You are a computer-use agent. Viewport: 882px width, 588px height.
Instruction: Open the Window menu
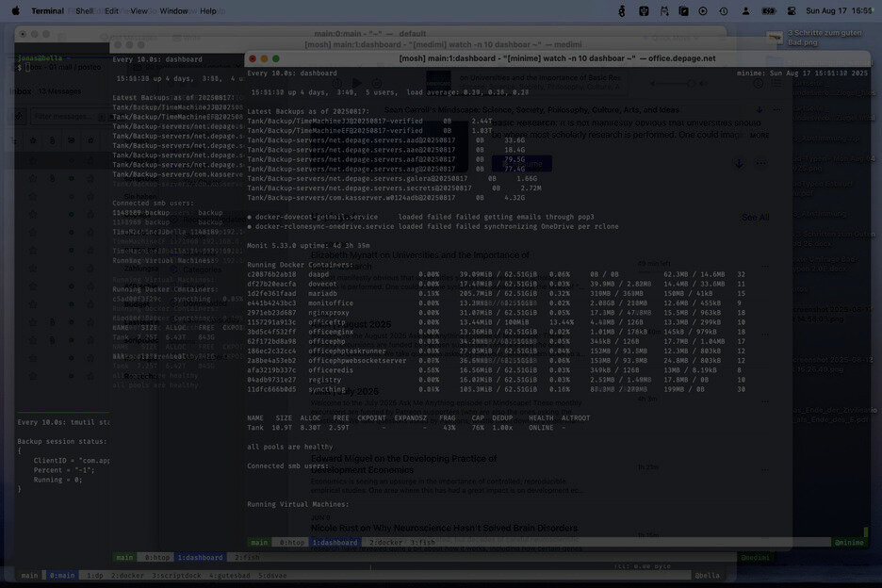pyautogui.click(x=173, y=10)
